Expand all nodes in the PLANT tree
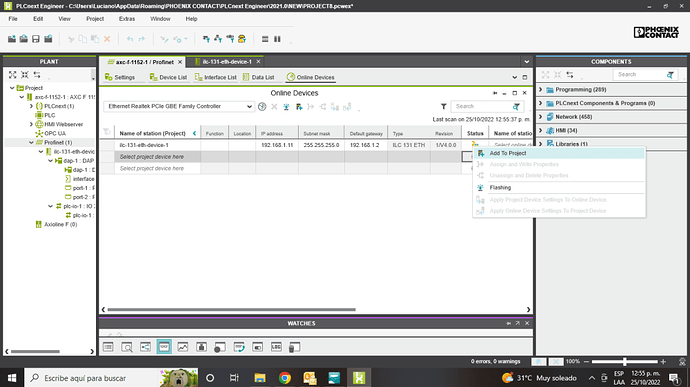Viewport: 690px width, 387px height. tap(12, 75)
